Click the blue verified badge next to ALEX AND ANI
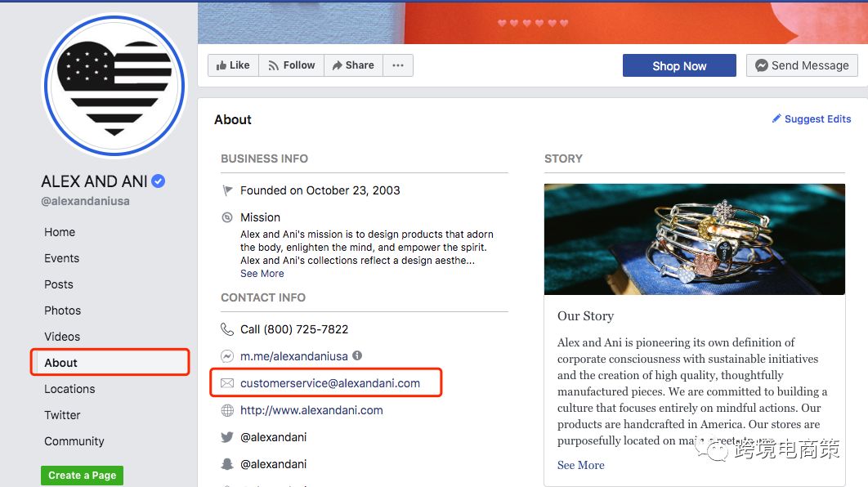 point(159,181)
